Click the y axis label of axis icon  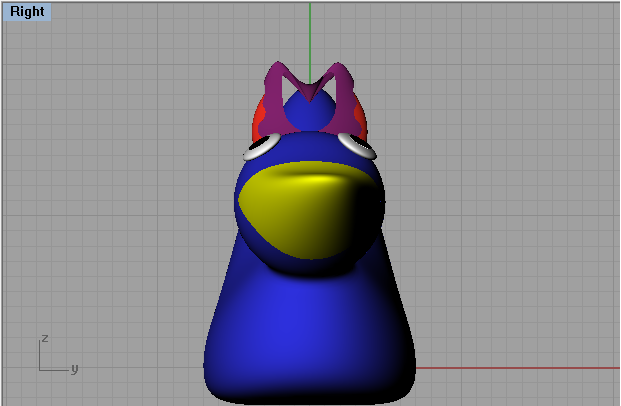[74, 369]
